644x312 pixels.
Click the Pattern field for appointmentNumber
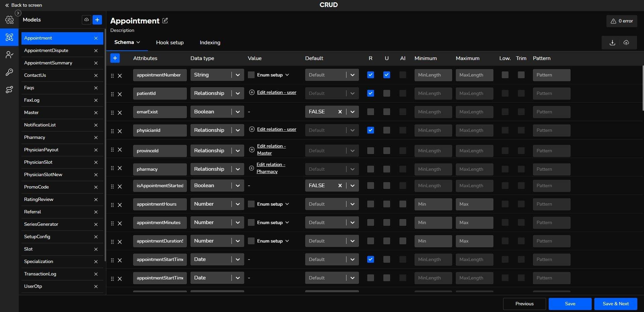click(551, 75)
